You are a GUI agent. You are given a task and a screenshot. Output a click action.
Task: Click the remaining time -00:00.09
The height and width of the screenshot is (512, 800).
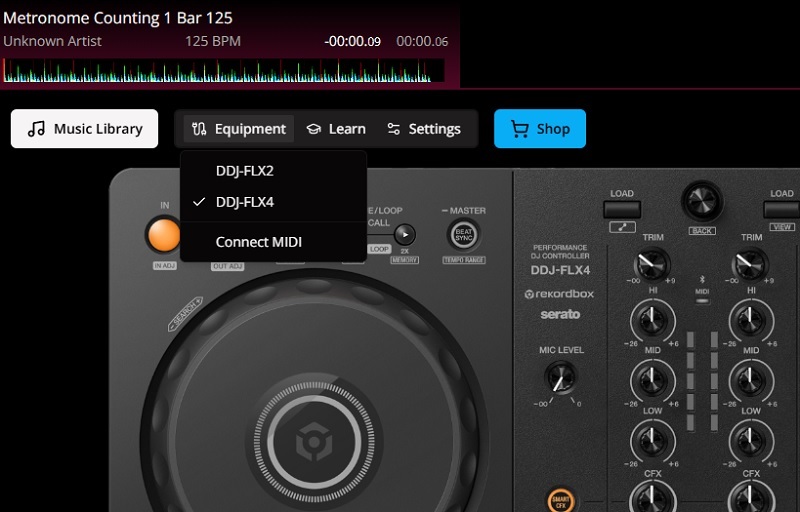coord(353,41)
